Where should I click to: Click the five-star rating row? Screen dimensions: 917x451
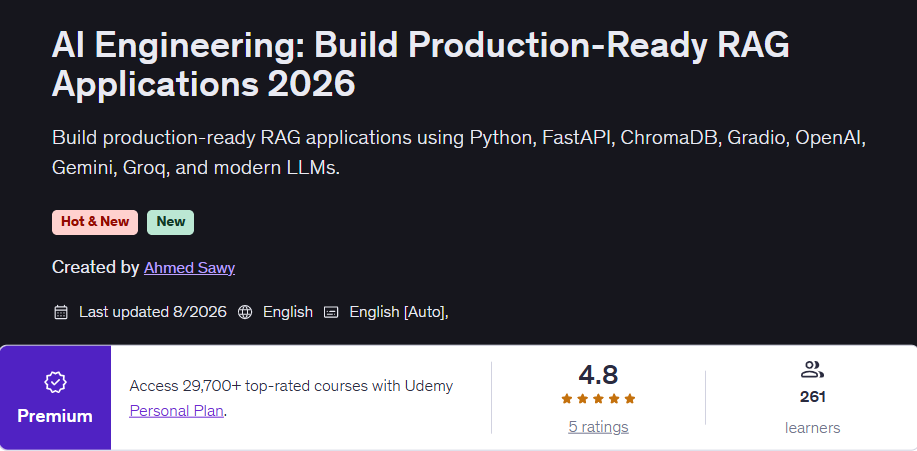click(x=598, y=399)
